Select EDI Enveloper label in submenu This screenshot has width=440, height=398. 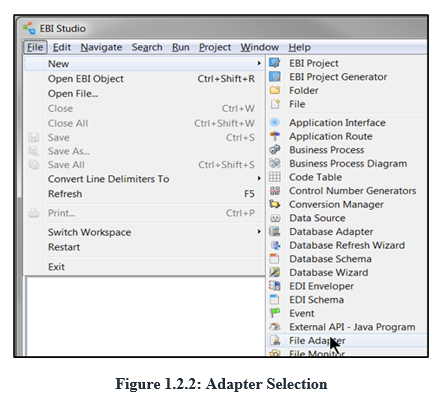pyautogui.click(x=321, y=286)
